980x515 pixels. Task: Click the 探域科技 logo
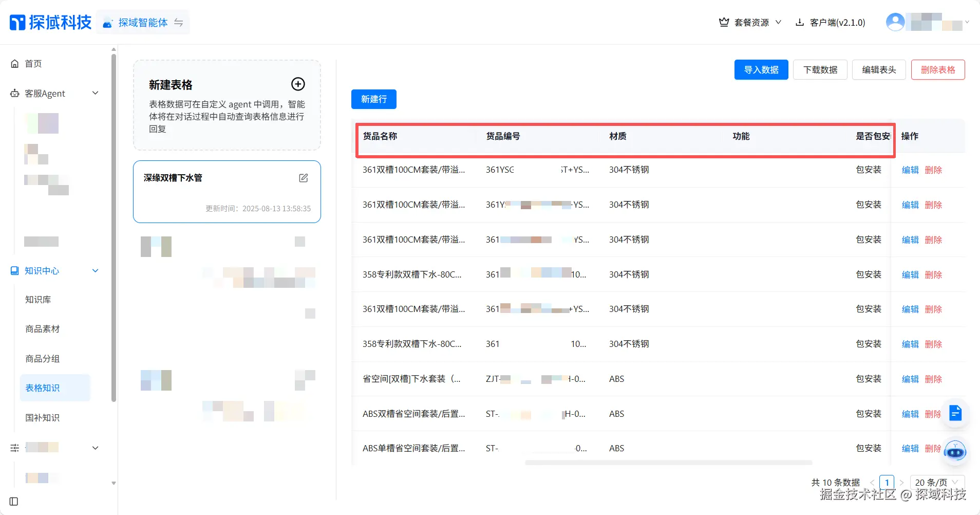point(50,22)
